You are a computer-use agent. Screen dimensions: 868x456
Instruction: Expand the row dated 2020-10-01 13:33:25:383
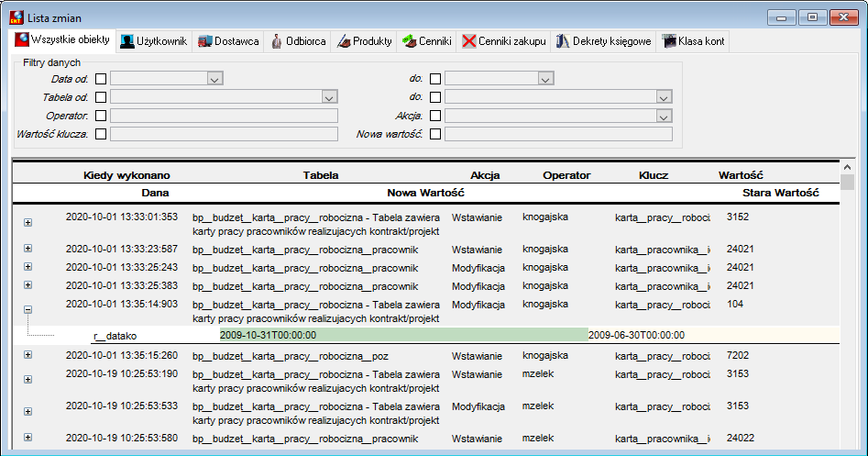coord(27,284)
